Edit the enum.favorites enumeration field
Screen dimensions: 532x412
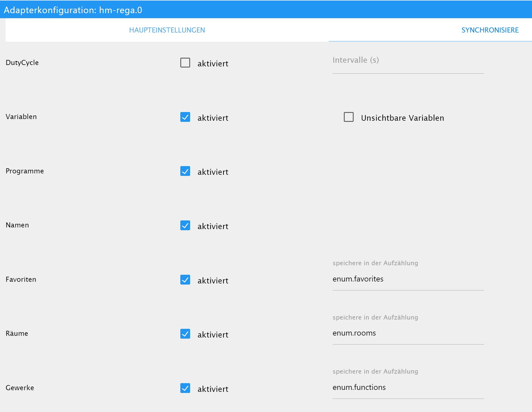pos(408,279)
